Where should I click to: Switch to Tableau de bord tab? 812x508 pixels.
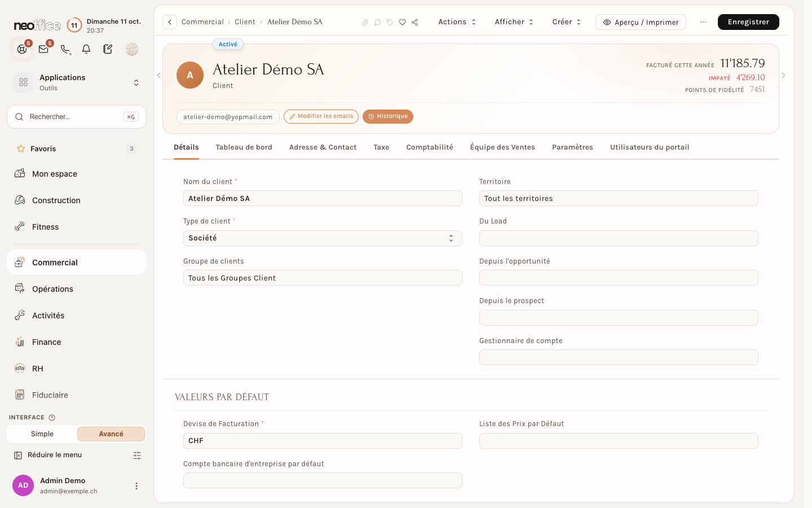pyautogui.click(x=244, y=147)
